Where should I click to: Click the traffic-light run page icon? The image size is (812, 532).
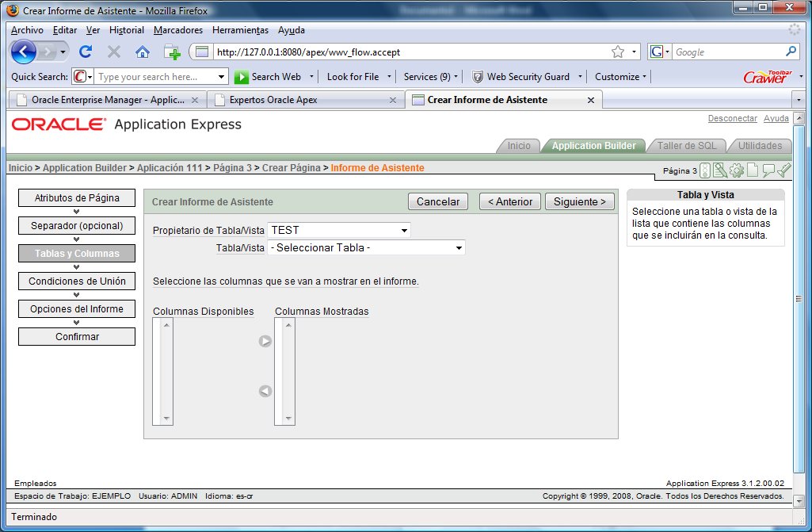click(x=705, y=170)
